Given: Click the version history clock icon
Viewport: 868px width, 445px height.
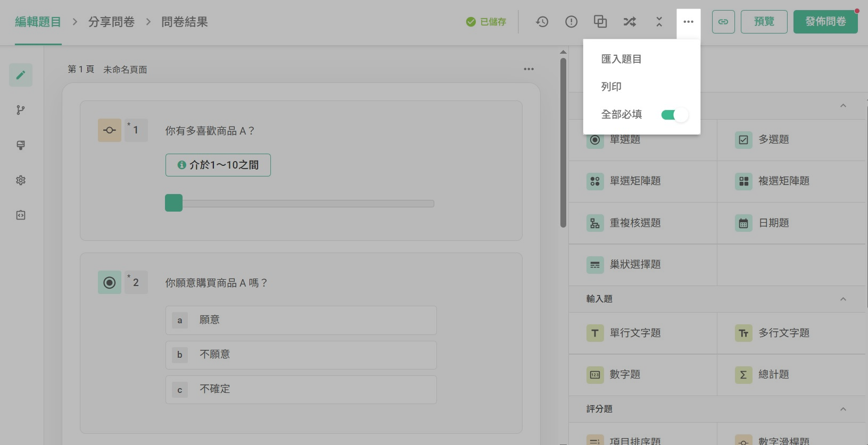Looking at the screenshot, I should tap(542, 22).
